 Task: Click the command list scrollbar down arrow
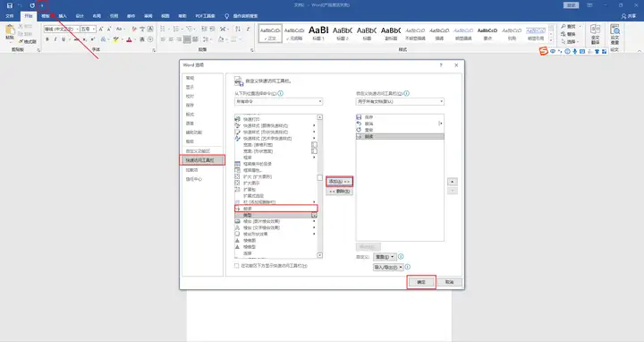320,255
